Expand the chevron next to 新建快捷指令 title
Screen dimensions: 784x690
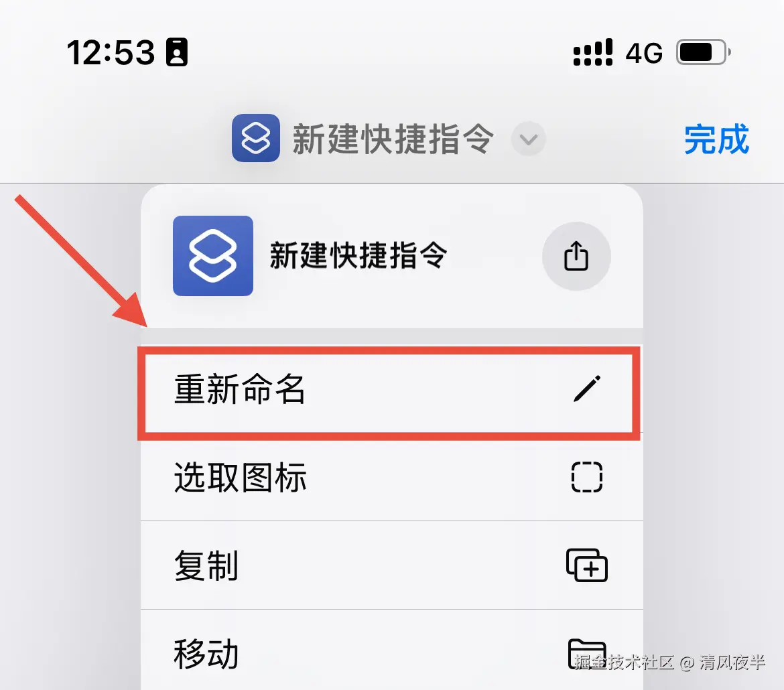(529, 139)
